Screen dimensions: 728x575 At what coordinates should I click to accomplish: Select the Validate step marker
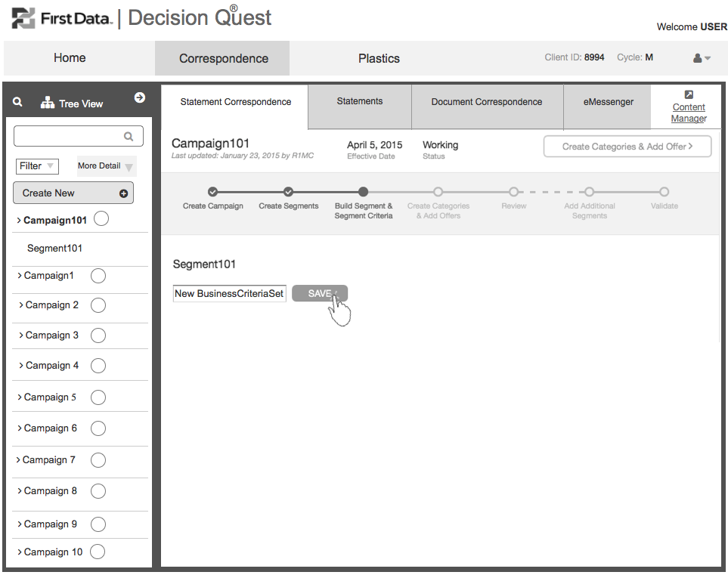click(x=664, y=192)
